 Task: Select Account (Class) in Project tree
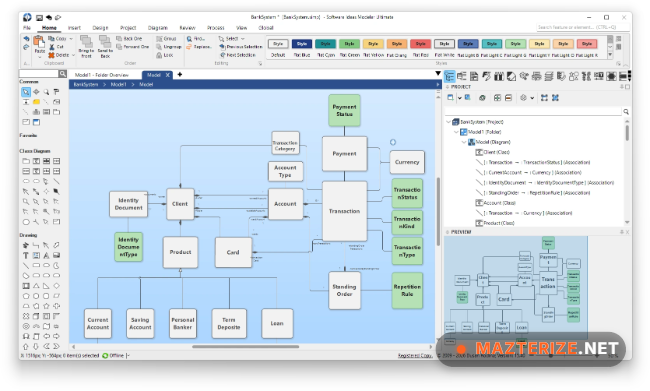[495, 203]
